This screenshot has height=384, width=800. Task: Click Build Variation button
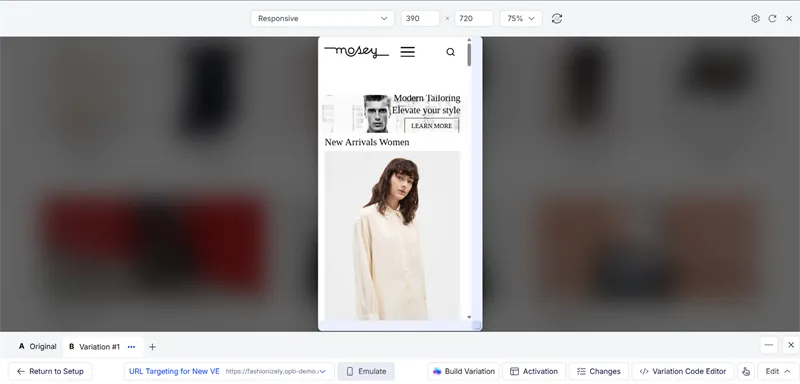pyautogui.click(x=463, y=371)
